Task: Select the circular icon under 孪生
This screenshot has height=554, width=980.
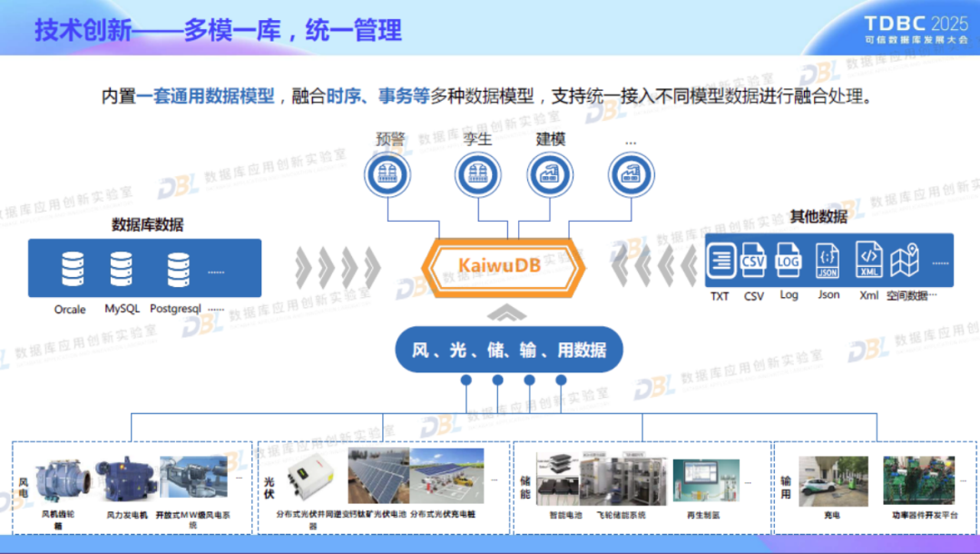Action: pyautogui.click(x=478, y=174)
